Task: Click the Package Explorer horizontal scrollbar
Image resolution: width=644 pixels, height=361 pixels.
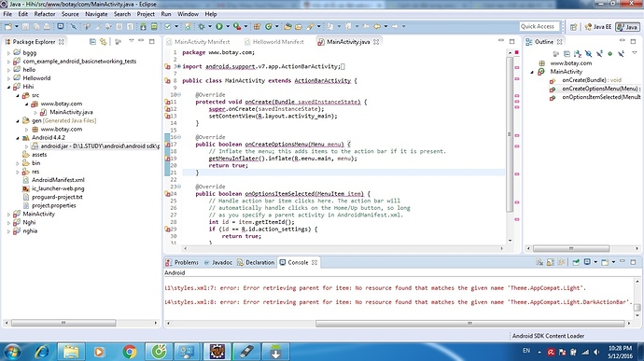Action: (x=63, y=323)
